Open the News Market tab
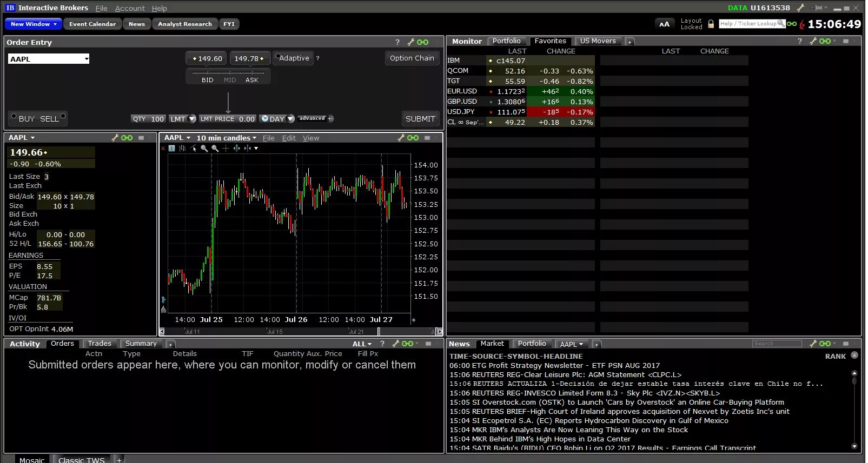 tap(492, 344)
